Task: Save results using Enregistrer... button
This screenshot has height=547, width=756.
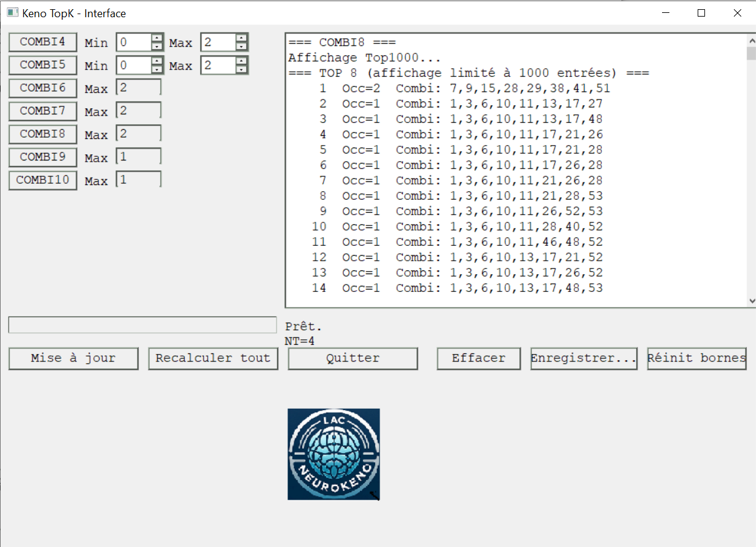Action: coord(583,358)
